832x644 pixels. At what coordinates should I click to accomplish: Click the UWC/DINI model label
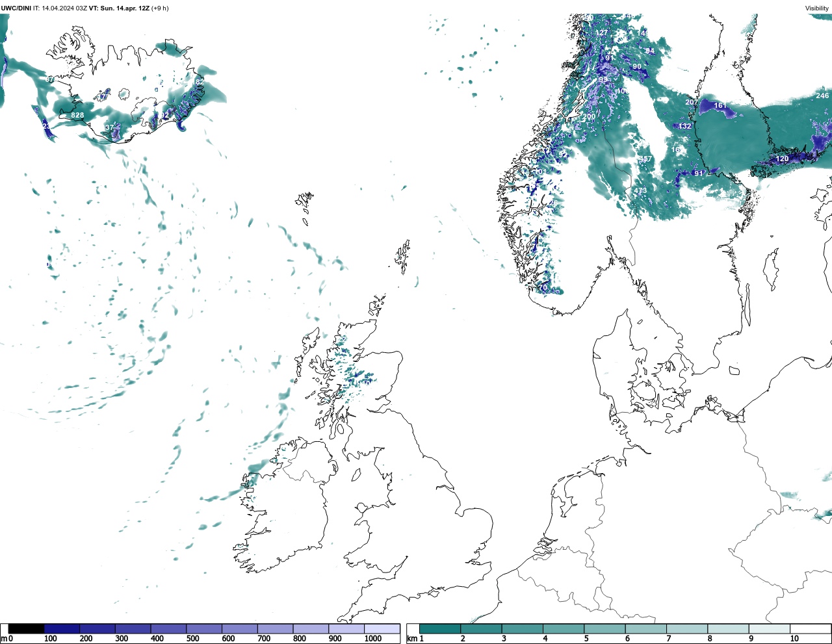point(16,8)
